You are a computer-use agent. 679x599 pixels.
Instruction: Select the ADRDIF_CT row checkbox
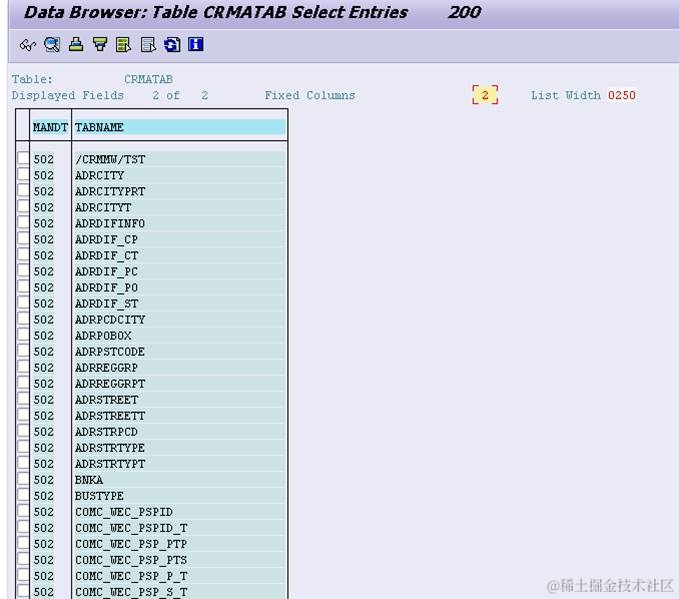(23, 254)
